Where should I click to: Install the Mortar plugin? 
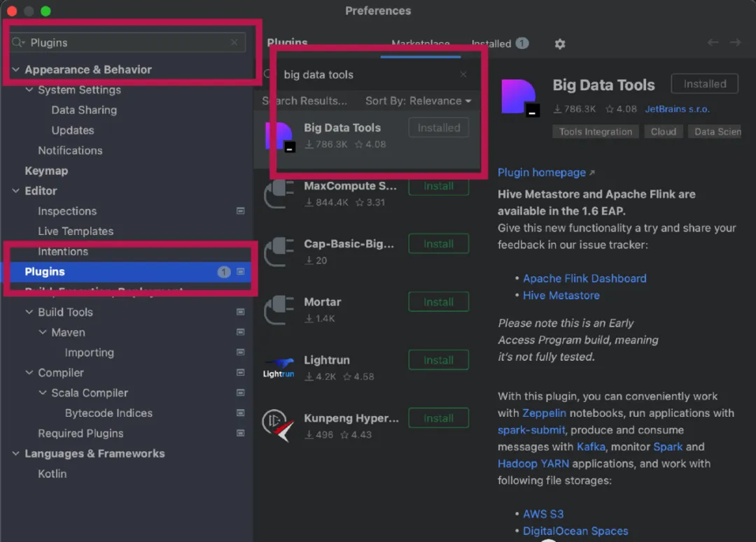[438, 302]
